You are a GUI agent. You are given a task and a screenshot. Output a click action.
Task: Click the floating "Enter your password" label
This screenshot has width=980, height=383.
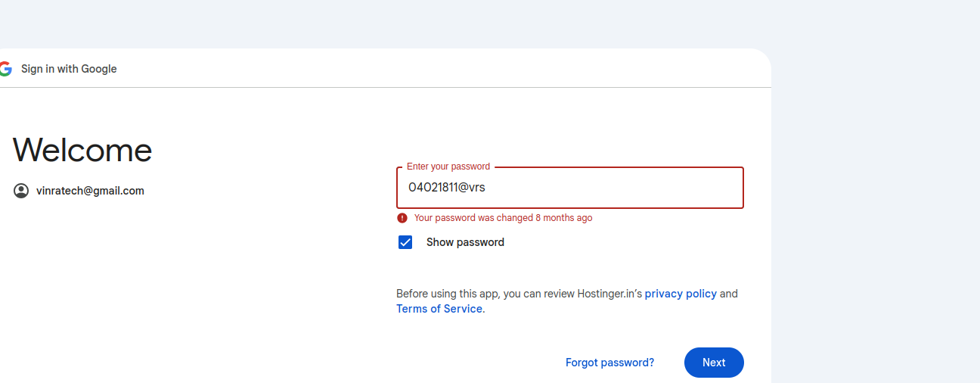click(448, 167)
